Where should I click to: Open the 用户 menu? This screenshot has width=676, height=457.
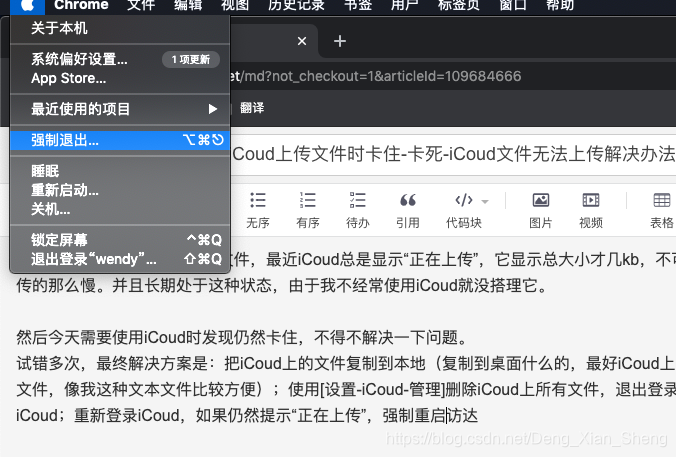coord(405,5)
